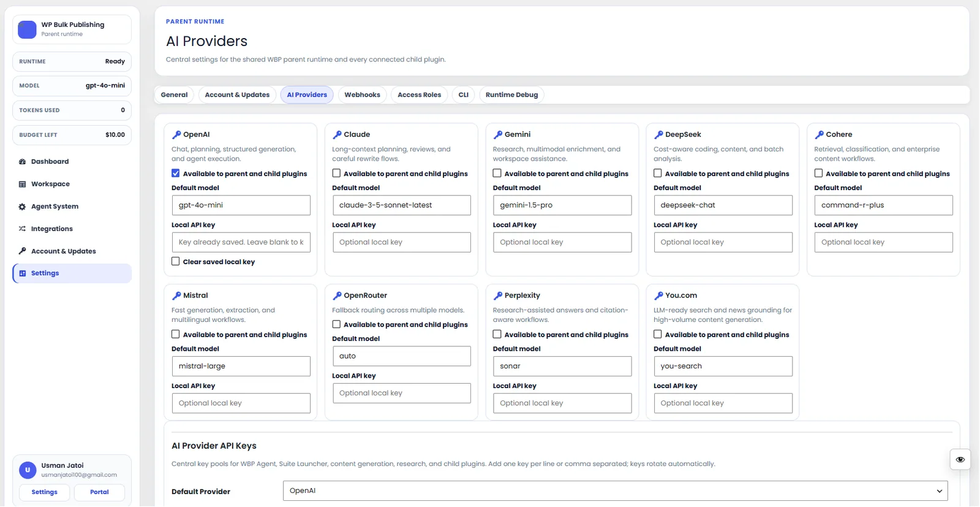The image size is (980, 507).
Task: Enable Cohere for parent and child plugins
Action: 818,173
